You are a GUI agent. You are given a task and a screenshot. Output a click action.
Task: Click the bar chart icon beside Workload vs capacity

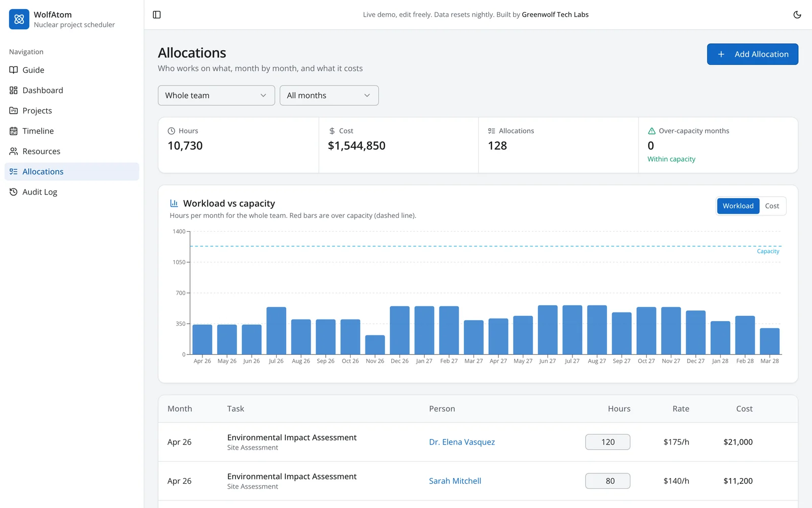(174, 203)
